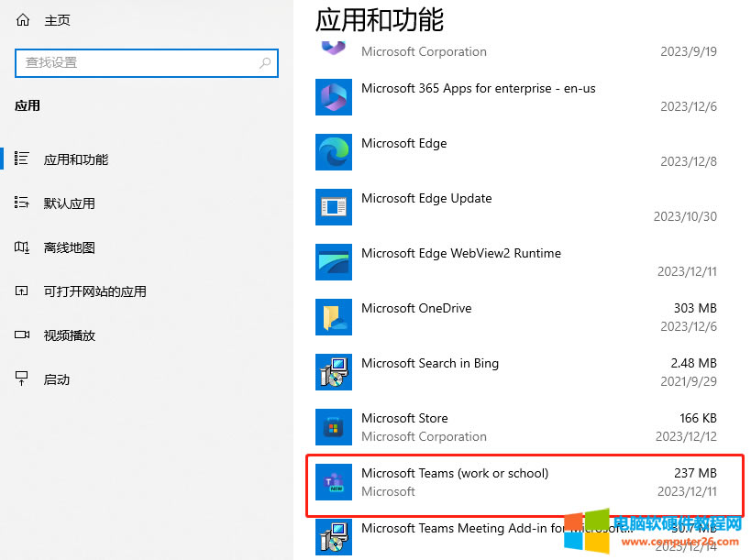
Task: Select the Microsoft Edge Update icon
Action: (x=333, y=207)
